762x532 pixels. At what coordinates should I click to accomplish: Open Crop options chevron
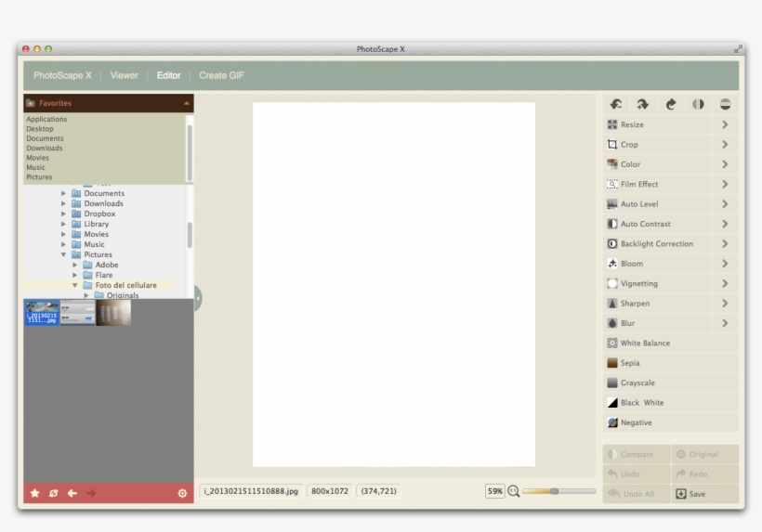click(725, 145)
